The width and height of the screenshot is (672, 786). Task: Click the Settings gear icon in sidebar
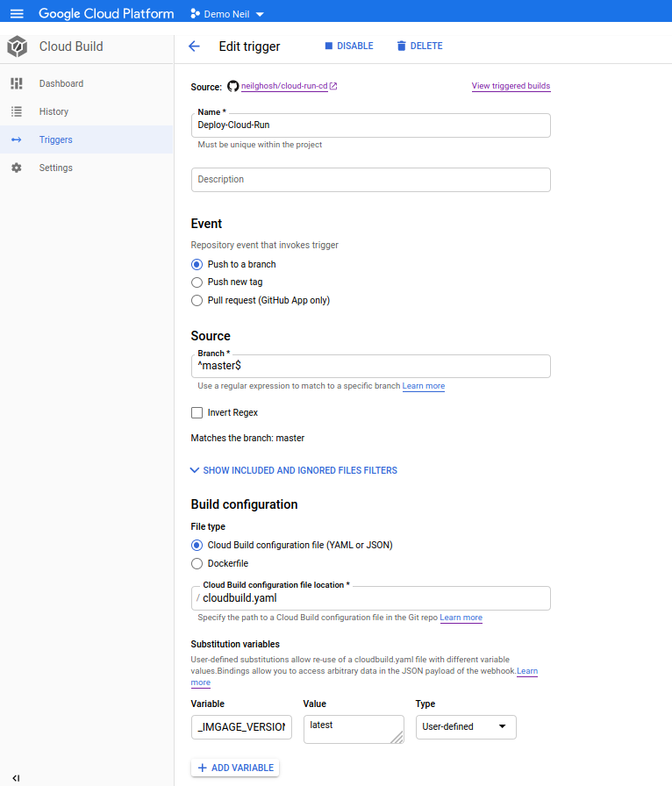tap(16, 168)
